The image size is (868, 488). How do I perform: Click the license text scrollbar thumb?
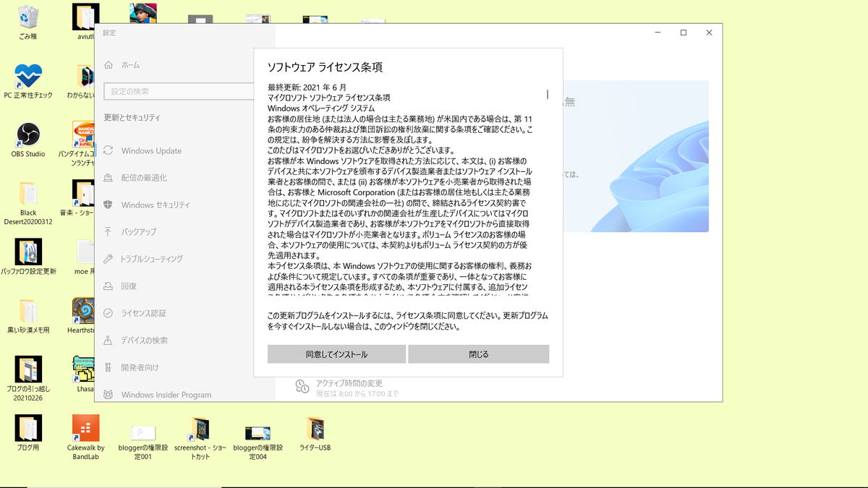pos(548,94)
